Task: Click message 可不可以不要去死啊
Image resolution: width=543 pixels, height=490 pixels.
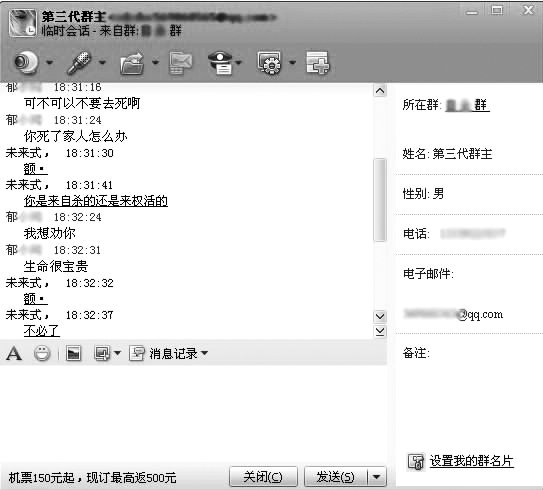Action: click(82, 103)
